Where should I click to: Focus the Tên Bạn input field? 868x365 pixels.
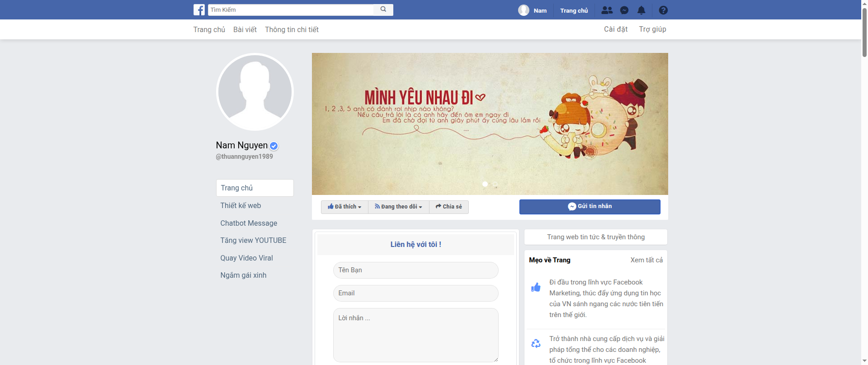coord(415,270)
